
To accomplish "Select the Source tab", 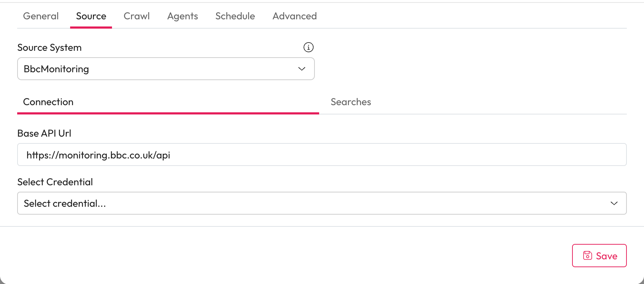I will click(x=91, y=16).
